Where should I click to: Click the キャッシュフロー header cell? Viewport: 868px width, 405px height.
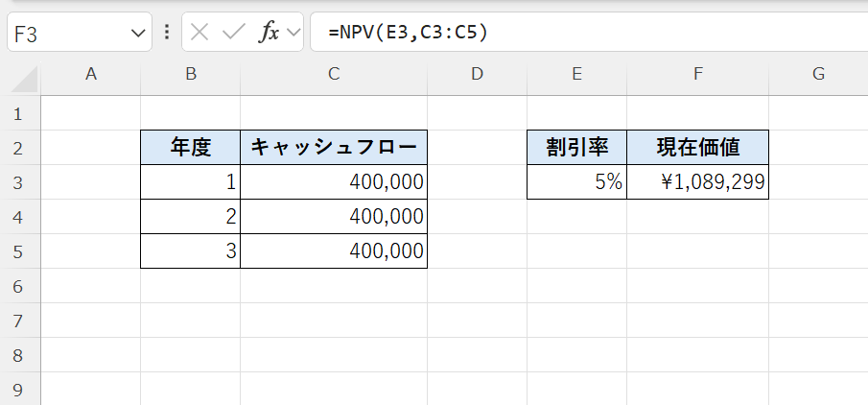tap(333, 148)
